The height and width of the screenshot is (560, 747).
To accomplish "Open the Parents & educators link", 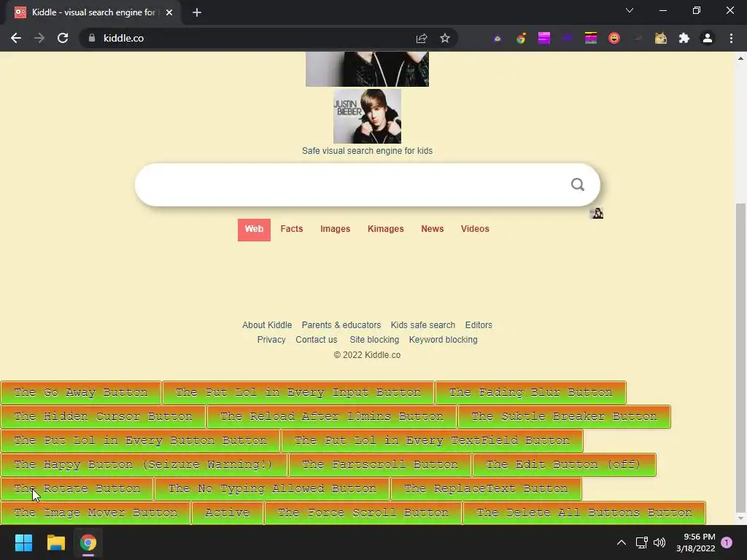I will pos(341,325).
